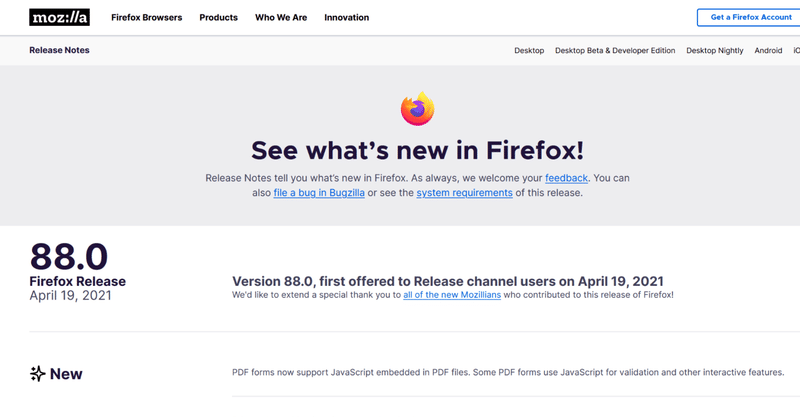Select the Desktop release notes tab
Image resolution: width=800 pixels, height=417 pixels.
(529, 51)
